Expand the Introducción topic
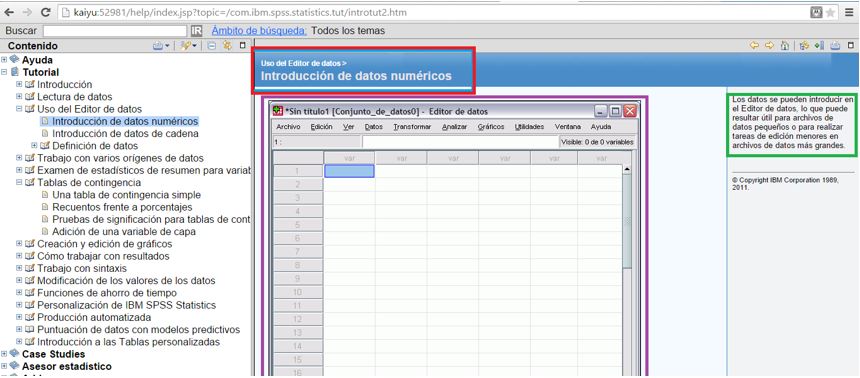This screenshot has height=378, width=860. (x=19, y=84)
